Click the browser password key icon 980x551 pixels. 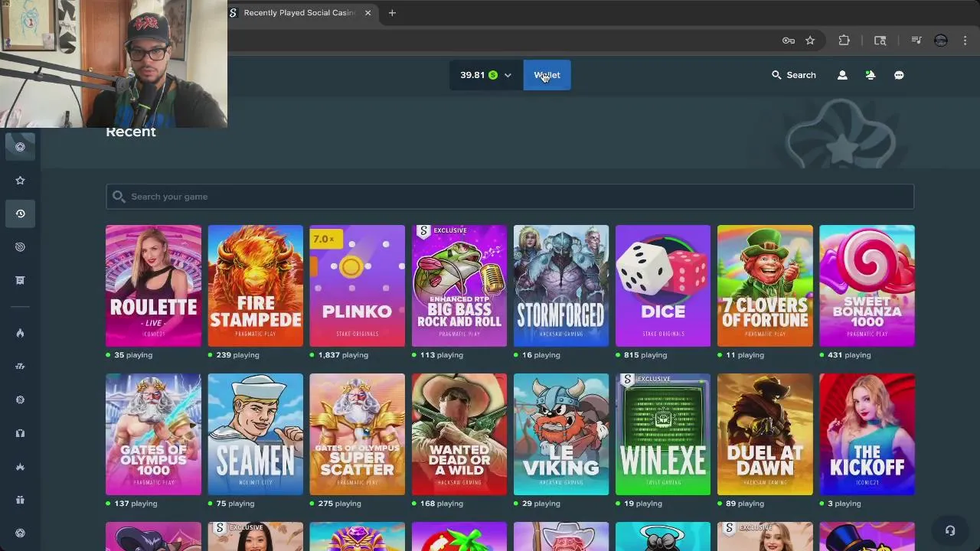(x=789, y=41)
